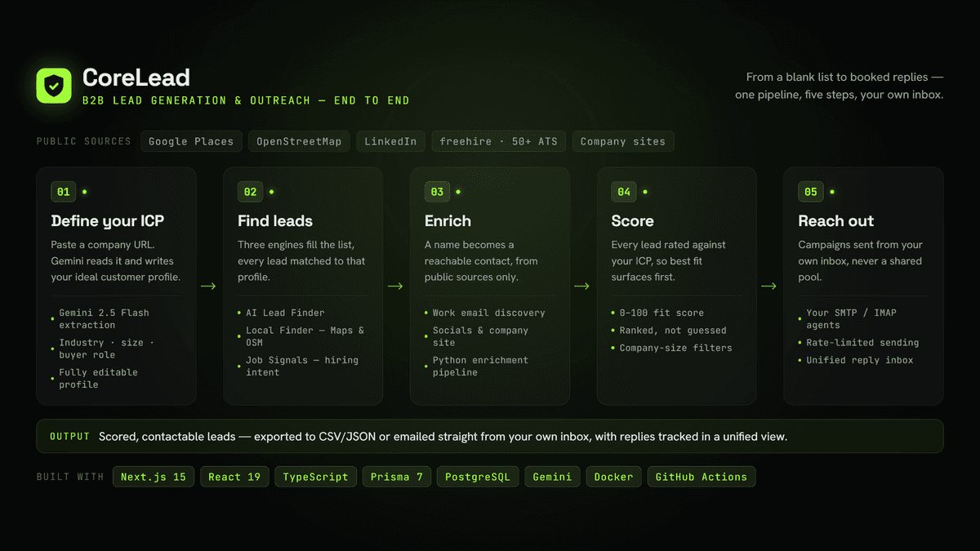This screenshot has width=980, height=551.
Task: Click the 01 step badge
Action: (x=63, y=192)
